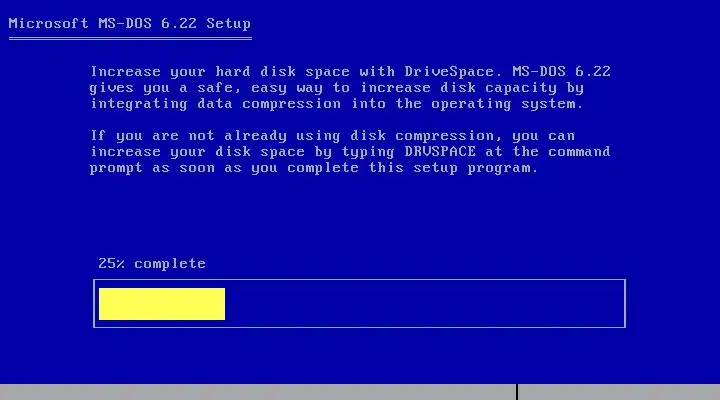Select the 25% complete label
This screenshot has height=400, width=720.
click(152, 263)
